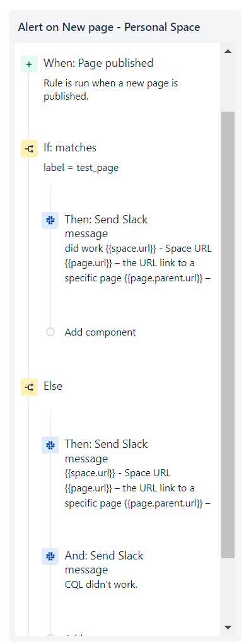Click the Add component circle under If branch
This screenshot has height=644, width=244.
[x=50, y=332]
